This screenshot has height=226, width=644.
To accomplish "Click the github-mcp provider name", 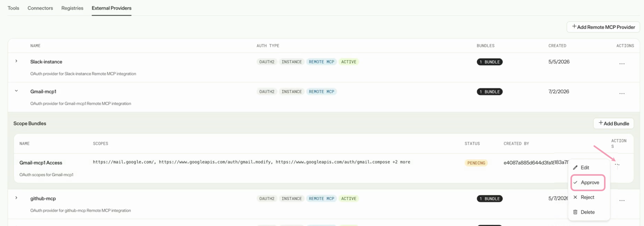I will pyautogui.click(x=43, y=199).
